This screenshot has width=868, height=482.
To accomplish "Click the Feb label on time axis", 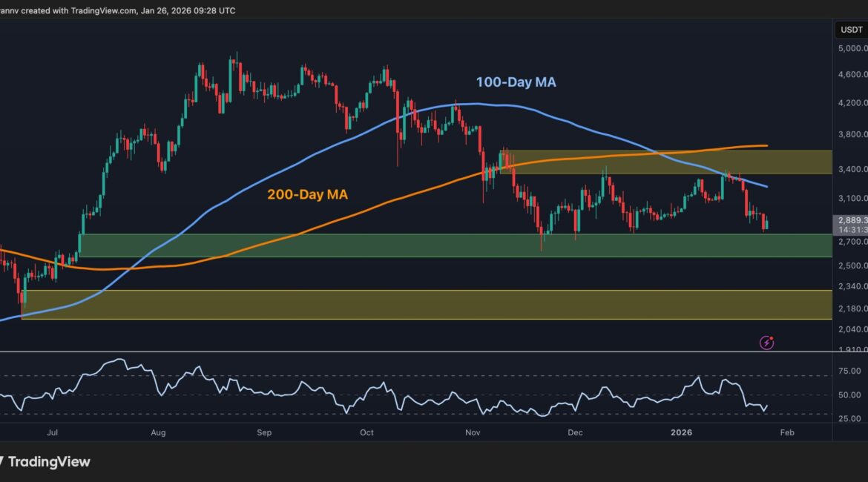I will pyautogui.click(x=787, y=432).
